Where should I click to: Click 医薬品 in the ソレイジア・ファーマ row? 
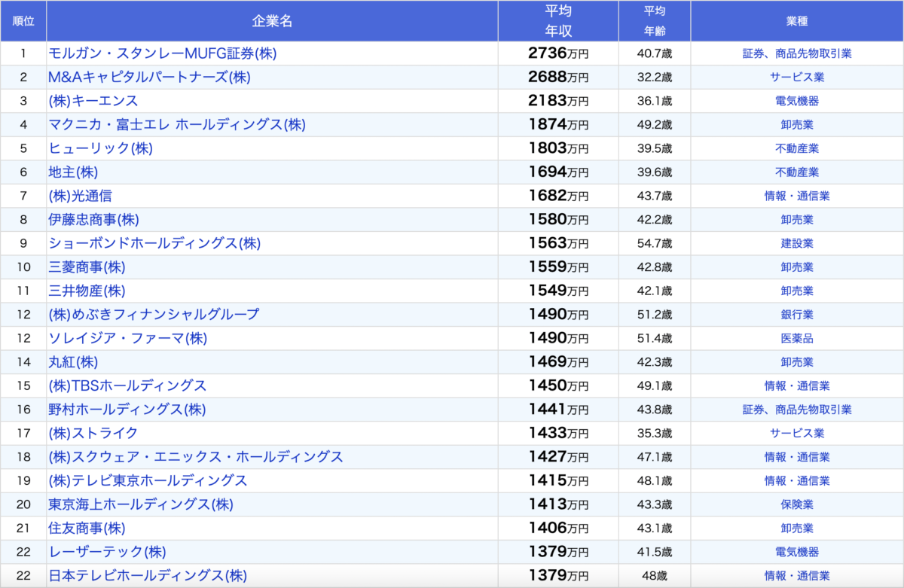coord(797,338)
